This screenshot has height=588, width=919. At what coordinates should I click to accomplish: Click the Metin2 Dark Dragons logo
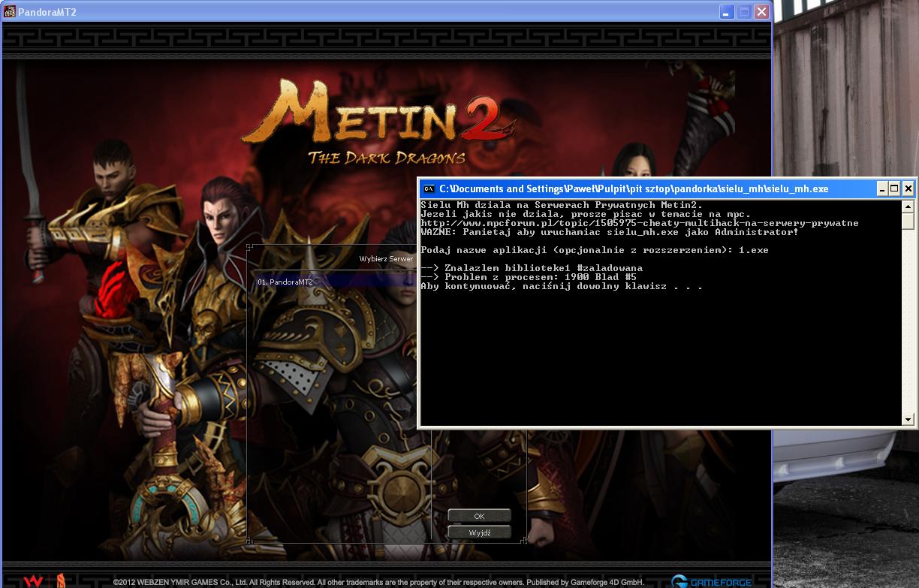(379, 122)
